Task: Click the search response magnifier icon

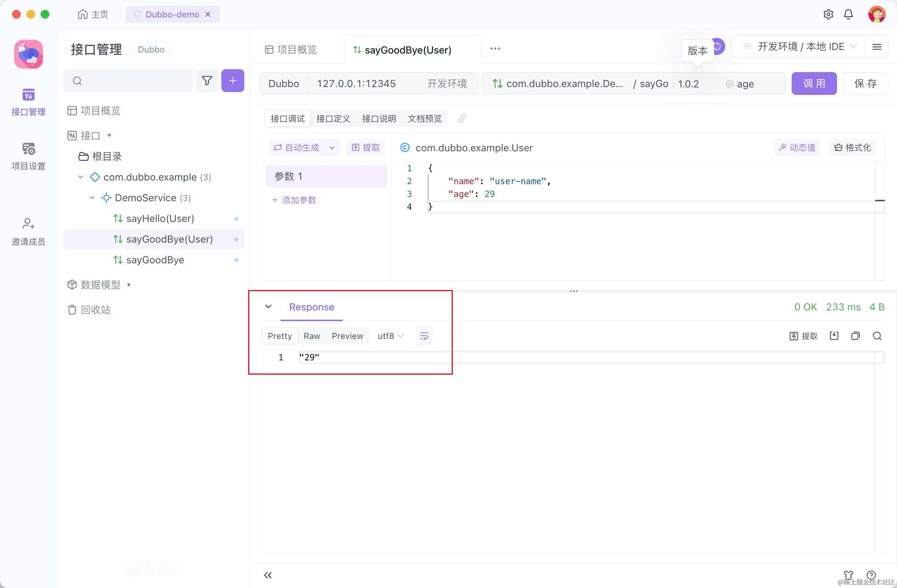Action: 877,336
